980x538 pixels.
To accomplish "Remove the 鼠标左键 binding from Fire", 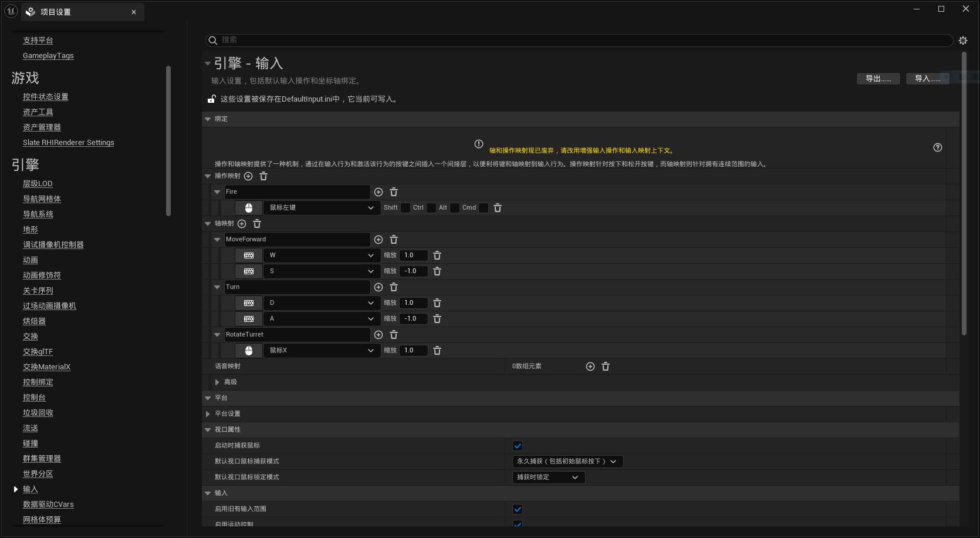I will pos(498,208).
